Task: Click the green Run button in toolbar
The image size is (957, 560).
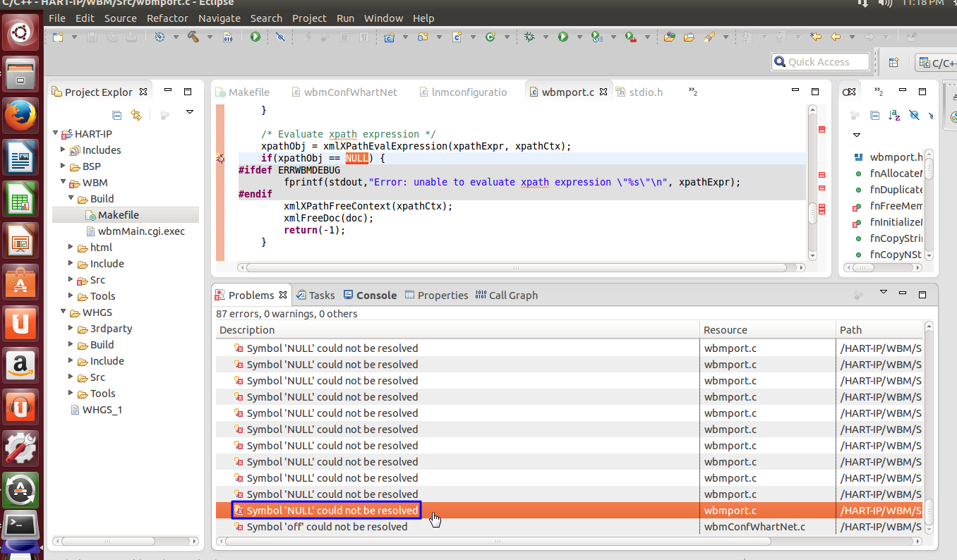Action: [x=562, y=37]
